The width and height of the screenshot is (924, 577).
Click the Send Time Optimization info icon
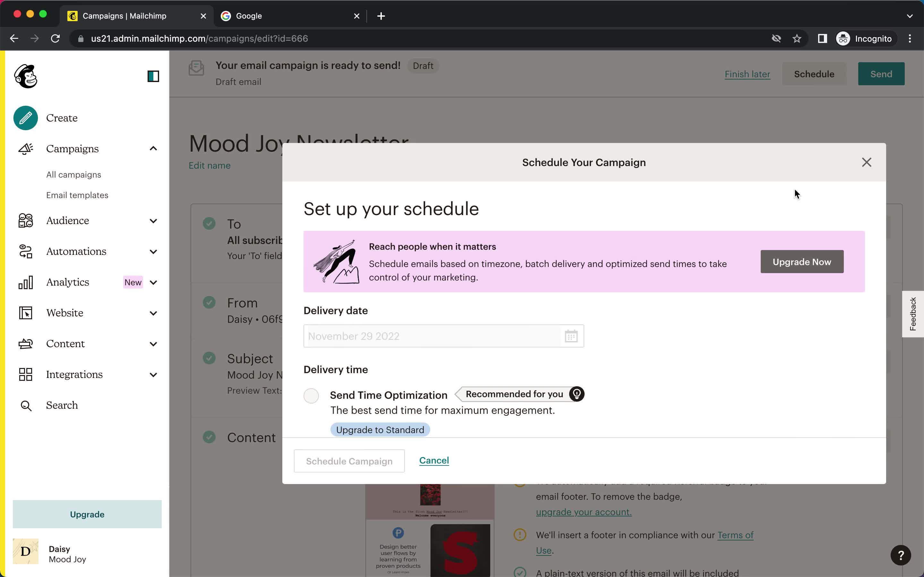click(577, 394)
